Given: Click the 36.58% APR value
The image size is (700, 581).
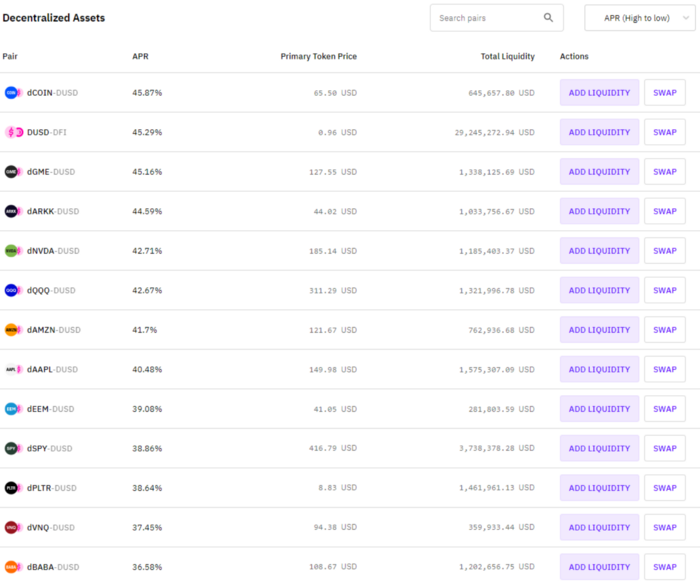Looking at the screenshot, I should [x=147, y=567].
